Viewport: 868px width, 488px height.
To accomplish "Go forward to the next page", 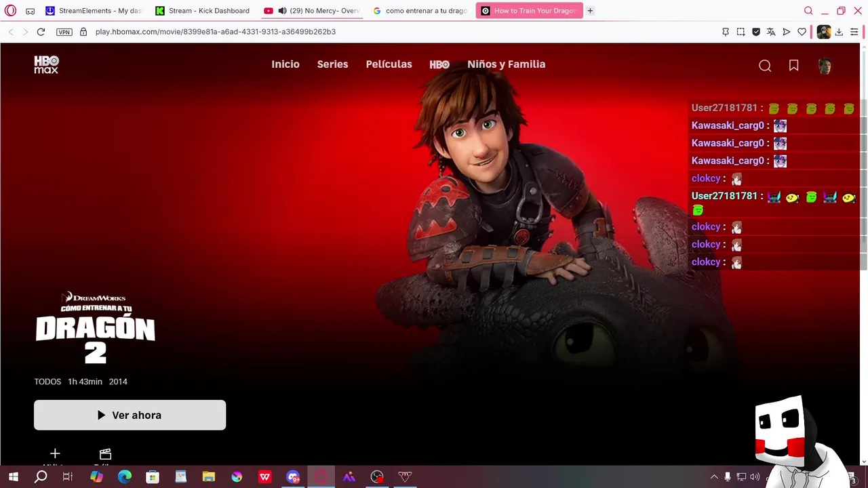I will point(25,32).
